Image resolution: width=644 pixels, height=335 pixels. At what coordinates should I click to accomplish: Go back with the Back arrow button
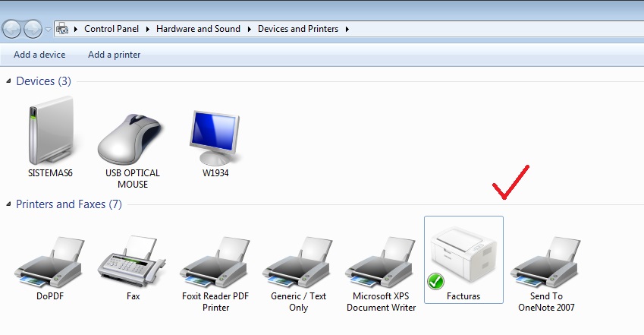pyautogui.click(x=11, y=29)
